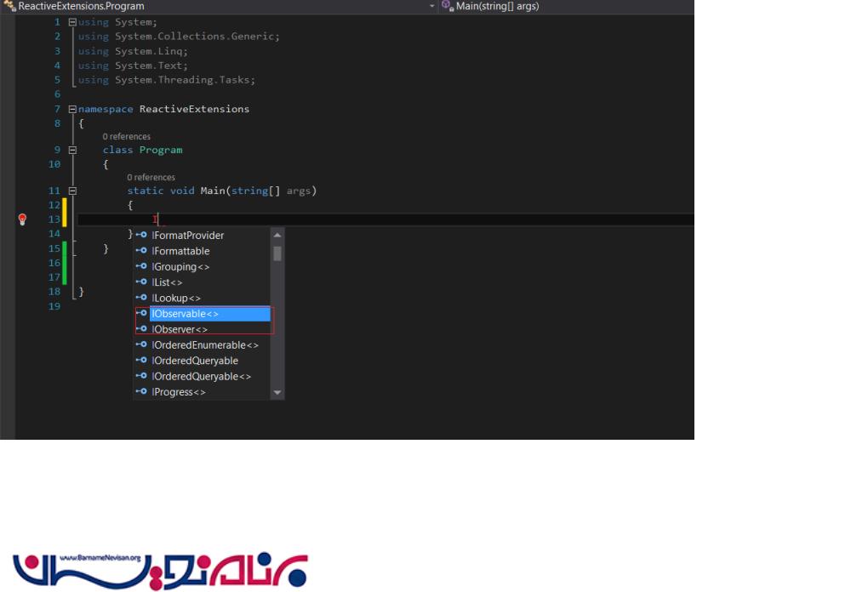Place cursor in the line 13 editing area
This screenshot has width=868, height=592.
pos(385,219)
